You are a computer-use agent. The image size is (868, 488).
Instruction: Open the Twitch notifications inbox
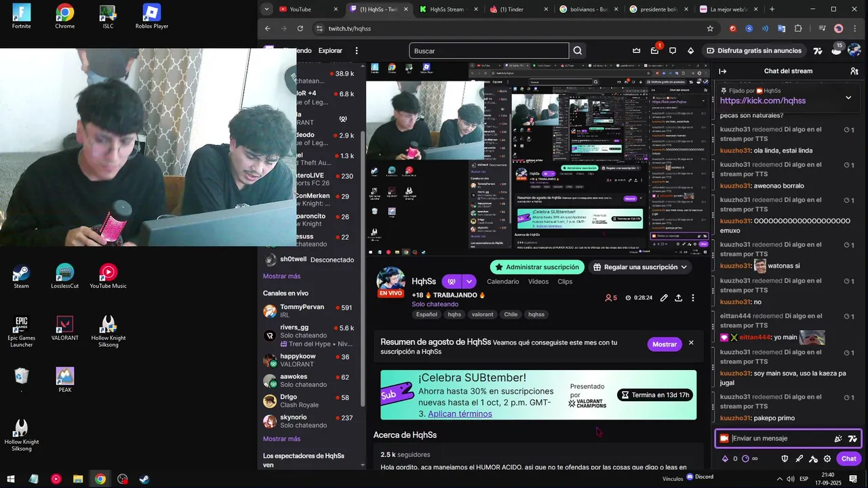click(654, 51)
